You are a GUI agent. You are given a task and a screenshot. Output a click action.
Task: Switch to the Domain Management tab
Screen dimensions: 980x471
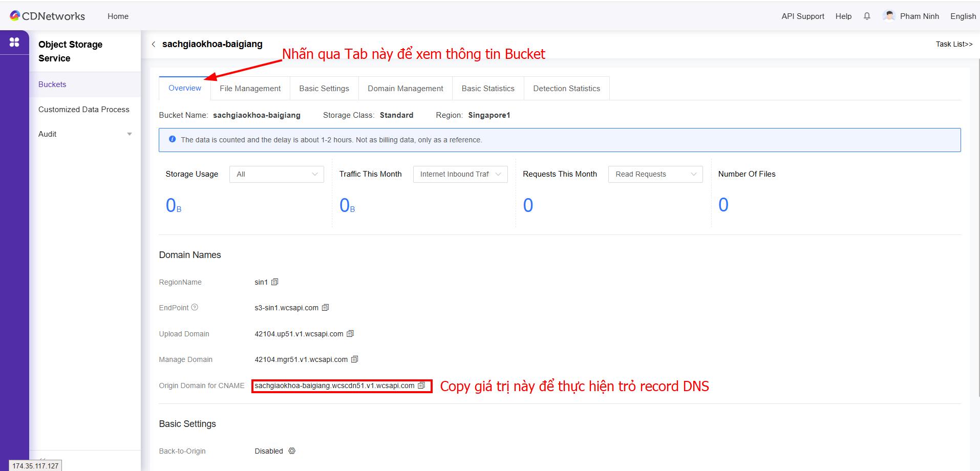click(x=405, y=89)
